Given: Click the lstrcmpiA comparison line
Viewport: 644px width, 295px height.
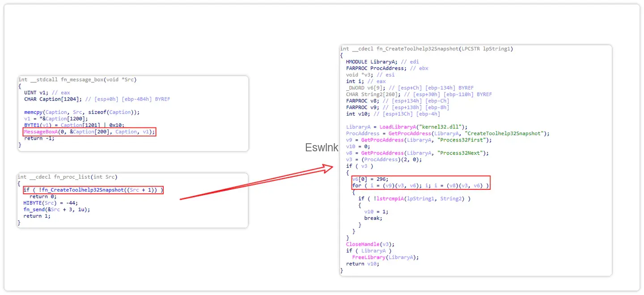Looking at the screenshot, I should [x=414, y=198].
